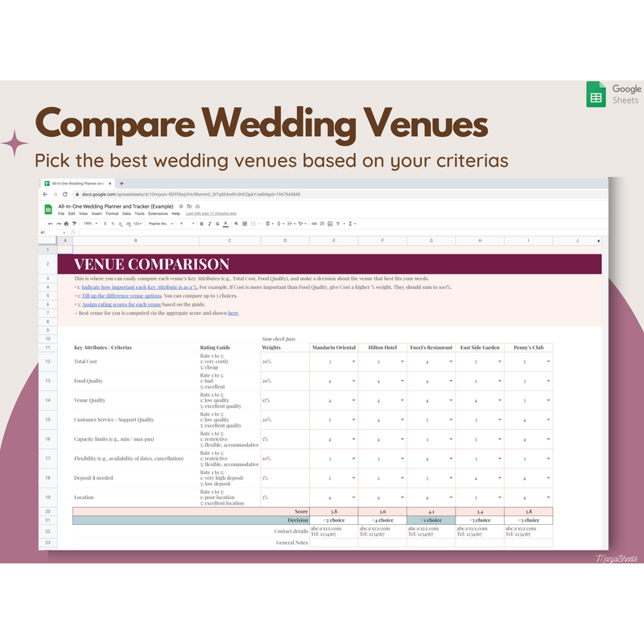Star the All-in-One Wedding Planner spreadsheet

(180, 207)
